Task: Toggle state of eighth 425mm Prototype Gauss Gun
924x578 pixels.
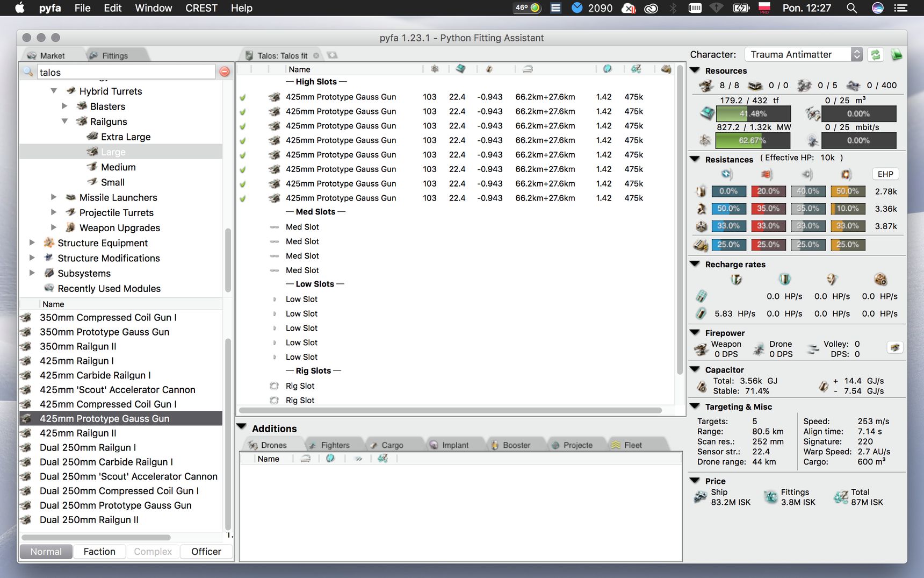Action: coord(243,199)
